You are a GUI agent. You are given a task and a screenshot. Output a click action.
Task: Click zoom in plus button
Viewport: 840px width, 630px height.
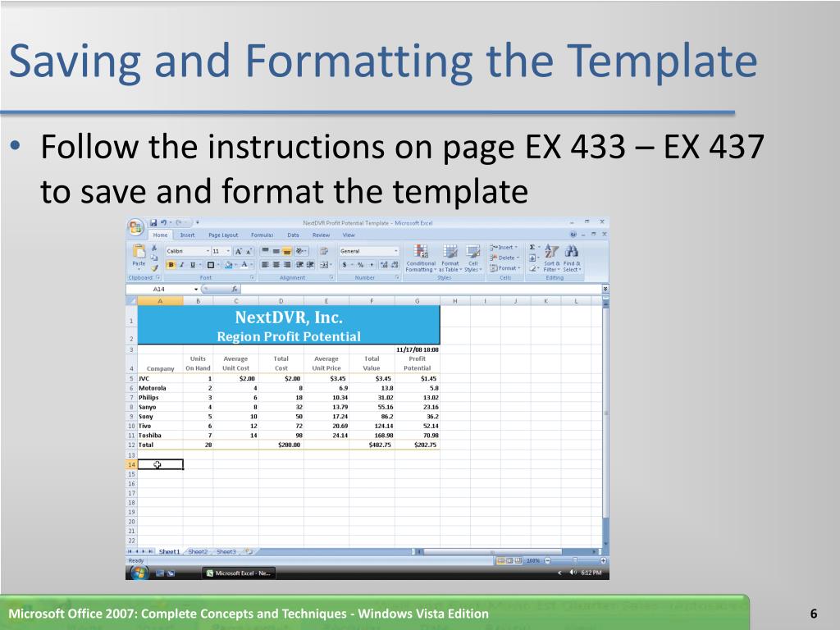(x=603, y=561)
